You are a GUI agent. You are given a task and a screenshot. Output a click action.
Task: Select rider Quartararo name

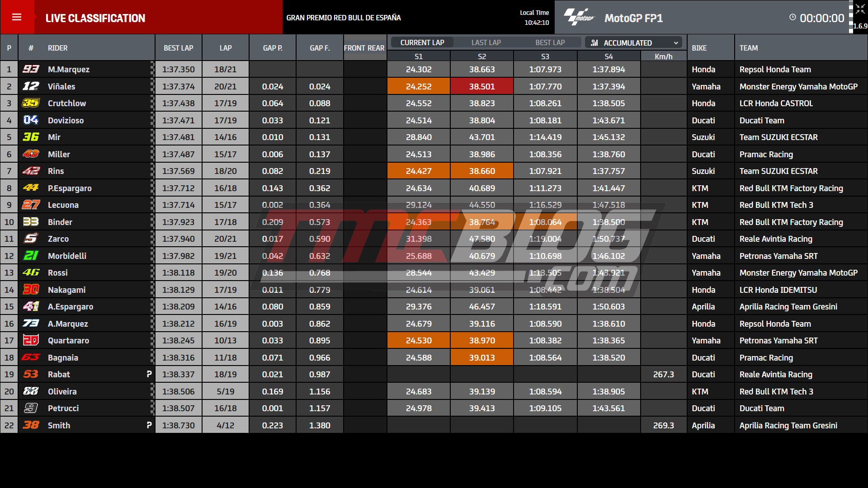click(x=69, y=341)
